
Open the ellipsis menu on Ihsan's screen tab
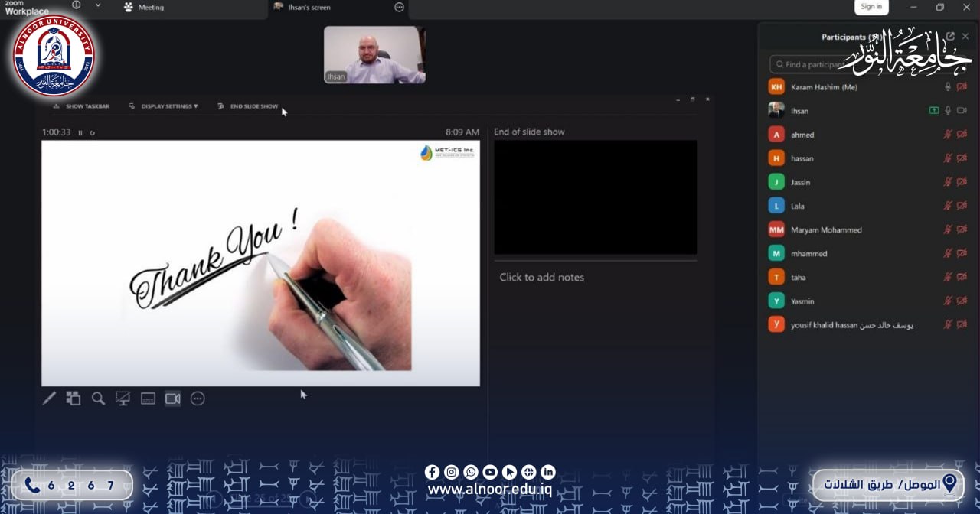click(399, 7)
